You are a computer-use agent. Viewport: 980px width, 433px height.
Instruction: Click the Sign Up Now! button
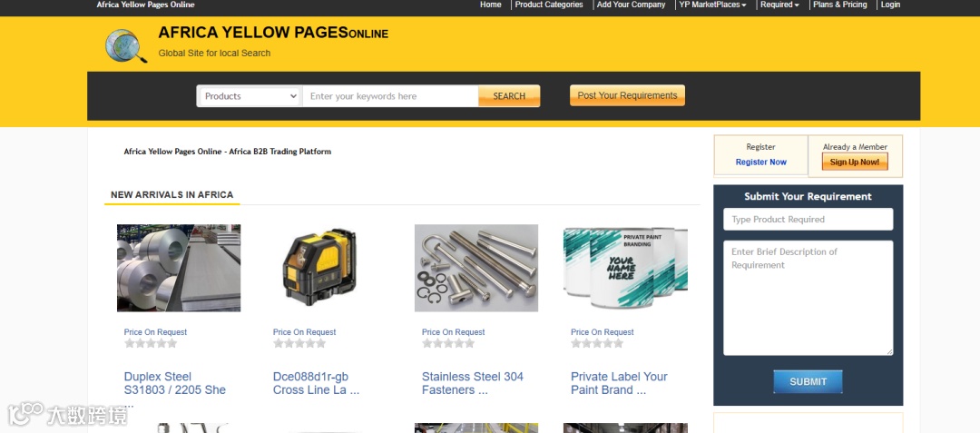(855, 162)
